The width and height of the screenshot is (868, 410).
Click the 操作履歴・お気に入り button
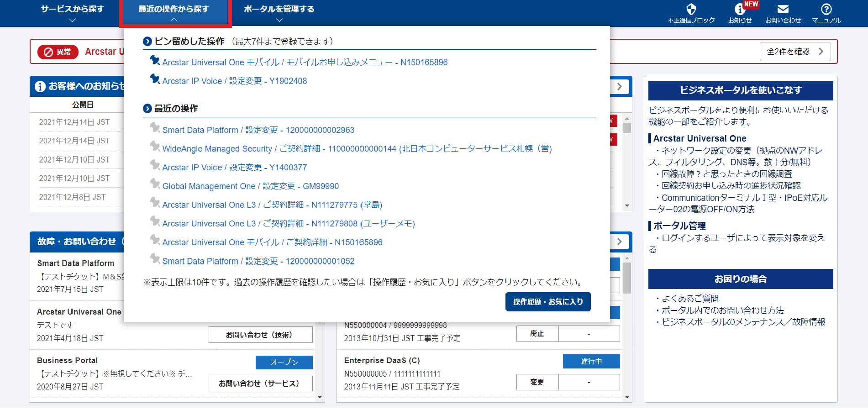tap(548, 302)
